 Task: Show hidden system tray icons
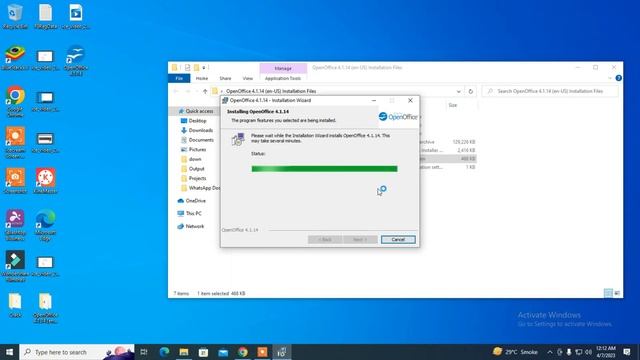[550, 352]
